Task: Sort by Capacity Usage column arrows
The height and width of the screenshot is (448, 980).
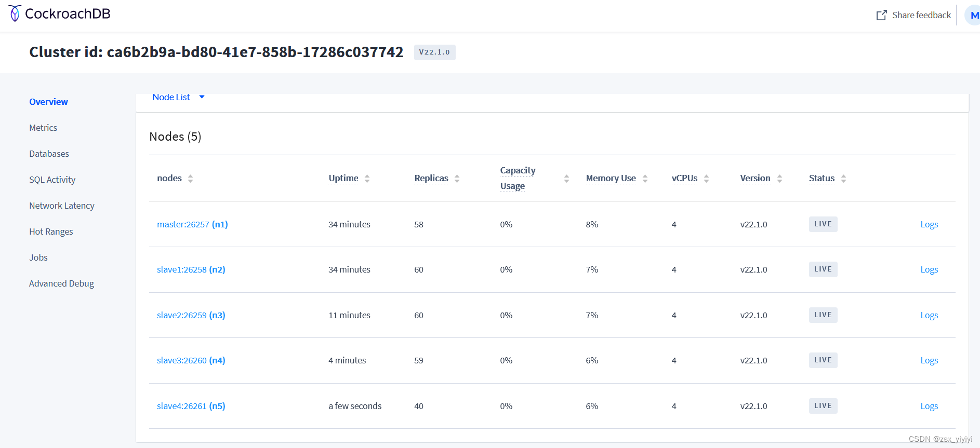Action: [566, 179]
